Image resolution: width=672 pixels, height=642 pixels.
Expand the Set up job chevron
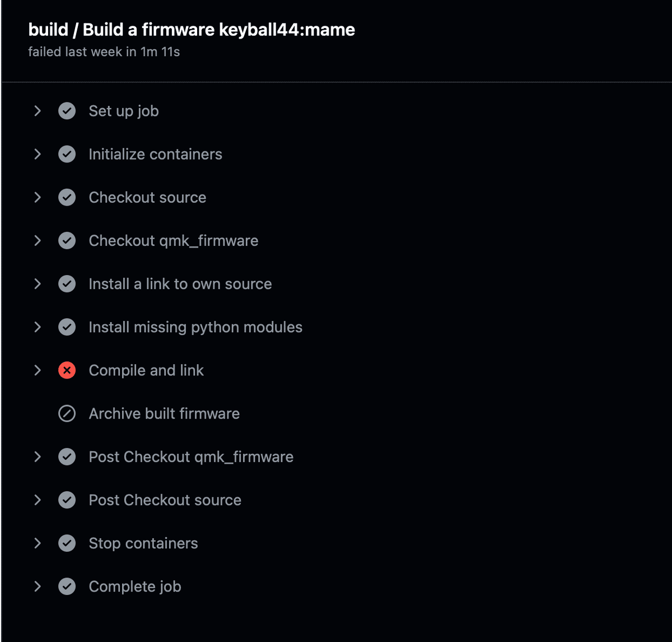click(38, 111)
